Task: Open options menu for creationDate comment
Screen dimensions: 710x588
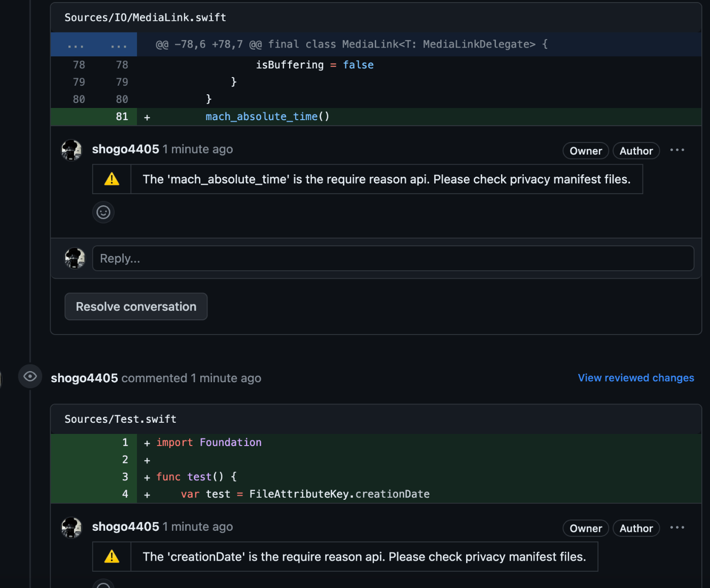Action: [677, 528]
